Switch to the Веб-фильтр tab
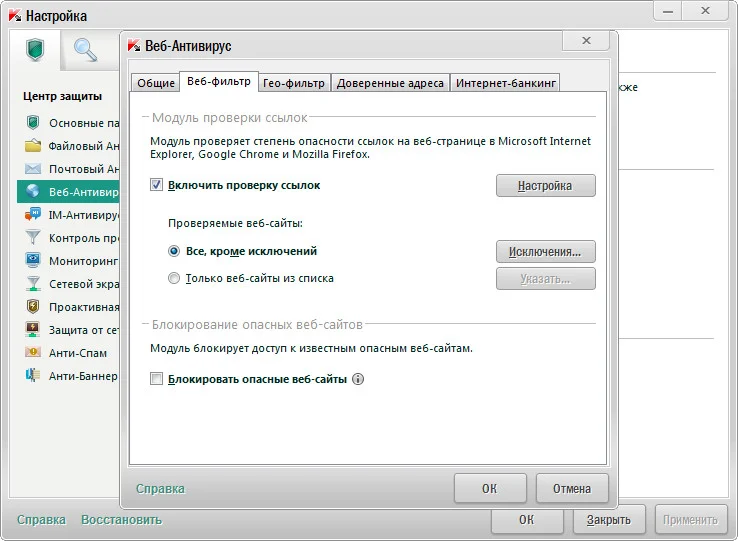This screenshot has height=541, width=738. click(219, 81)
